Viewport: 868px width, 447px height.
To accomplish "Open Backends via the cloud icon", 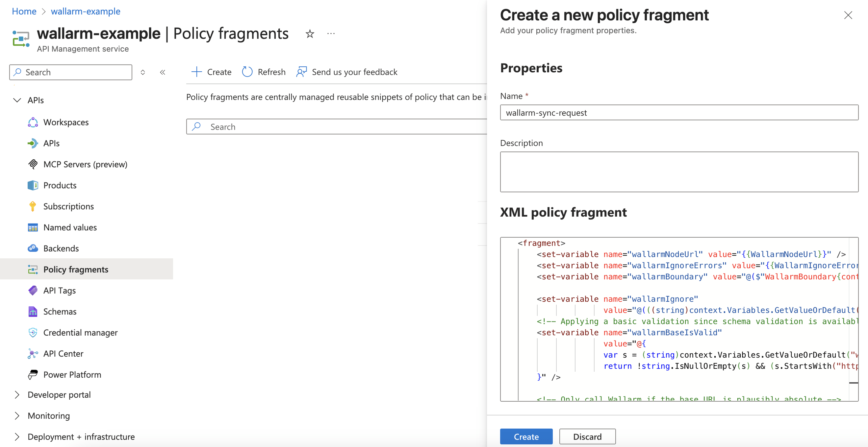I will (33, 248).
